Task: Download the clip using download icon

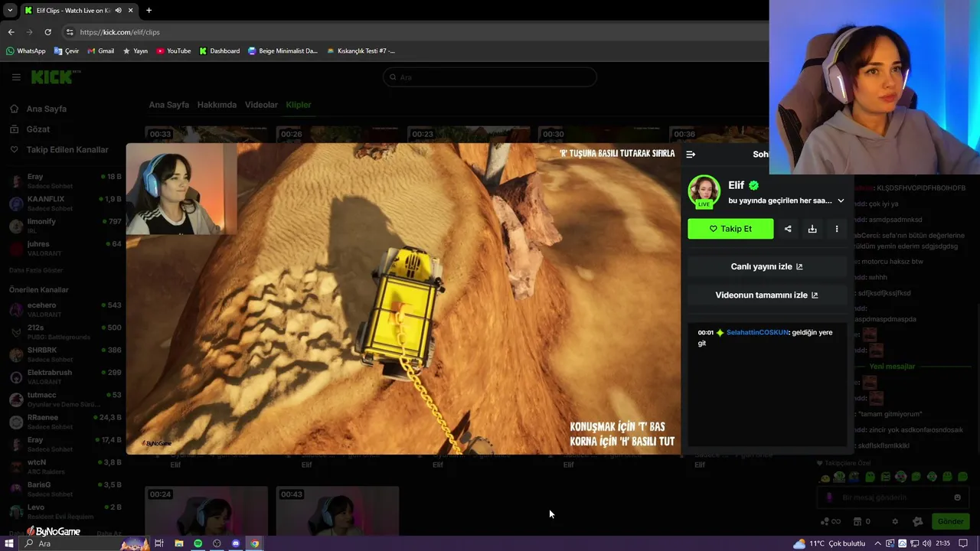Action: click(x=812, y=229)
